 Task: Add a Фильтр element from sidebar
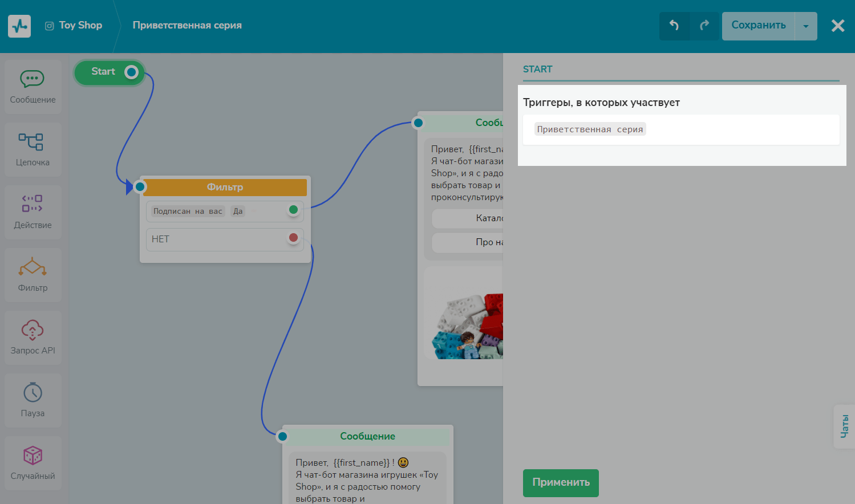click(x=33, y=275)
